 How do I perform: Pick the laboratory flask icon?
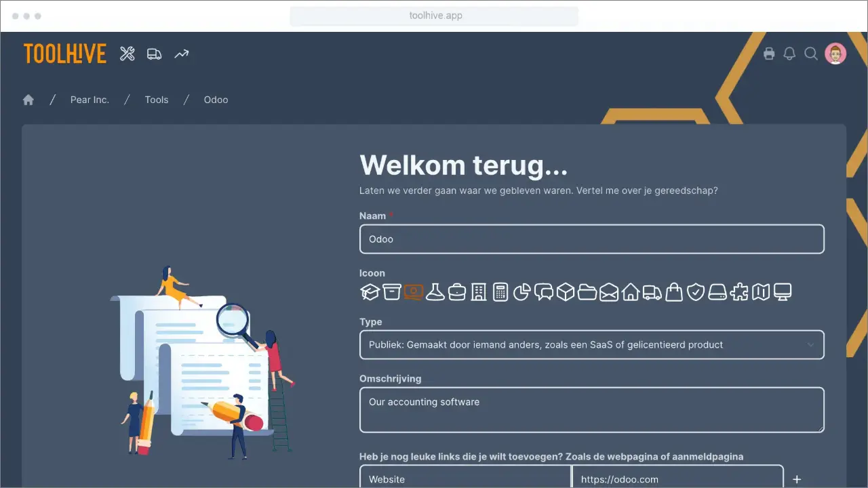tap(435, 291)
